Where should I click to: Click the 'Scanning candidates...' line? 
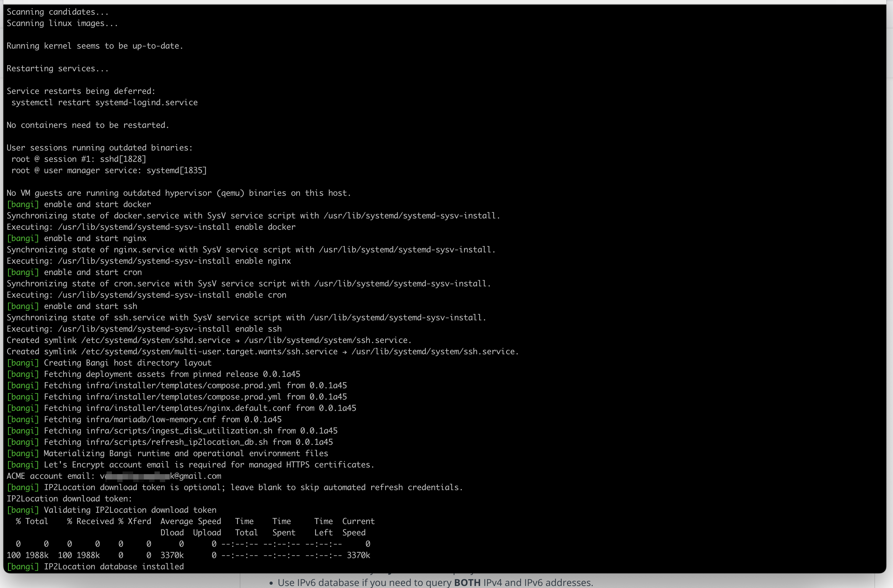pyautogui.click(x=57, y=12)
